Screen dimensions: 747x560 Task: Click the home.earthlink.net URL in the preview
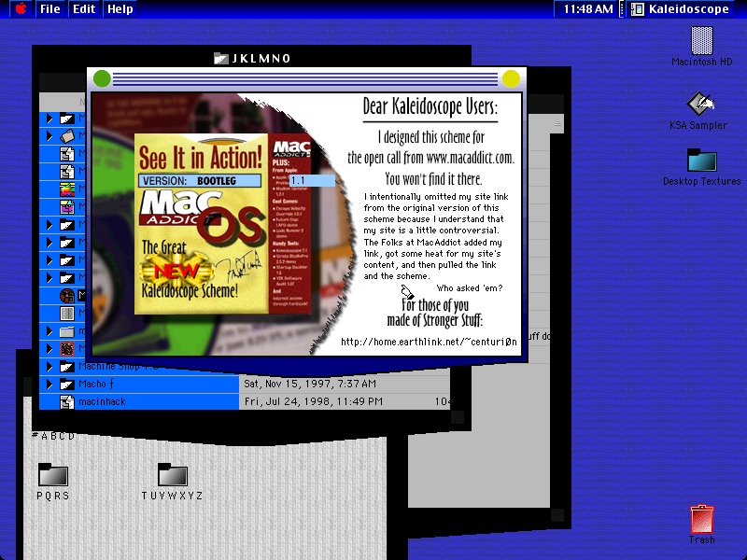click(429, 342)
